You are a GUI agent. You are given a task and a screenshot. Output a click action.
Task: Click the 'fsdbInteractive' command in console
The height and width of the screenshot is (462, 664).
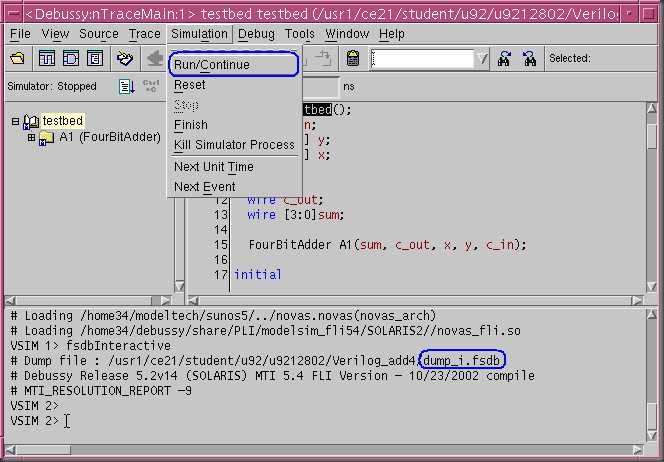tap(119, 346)
